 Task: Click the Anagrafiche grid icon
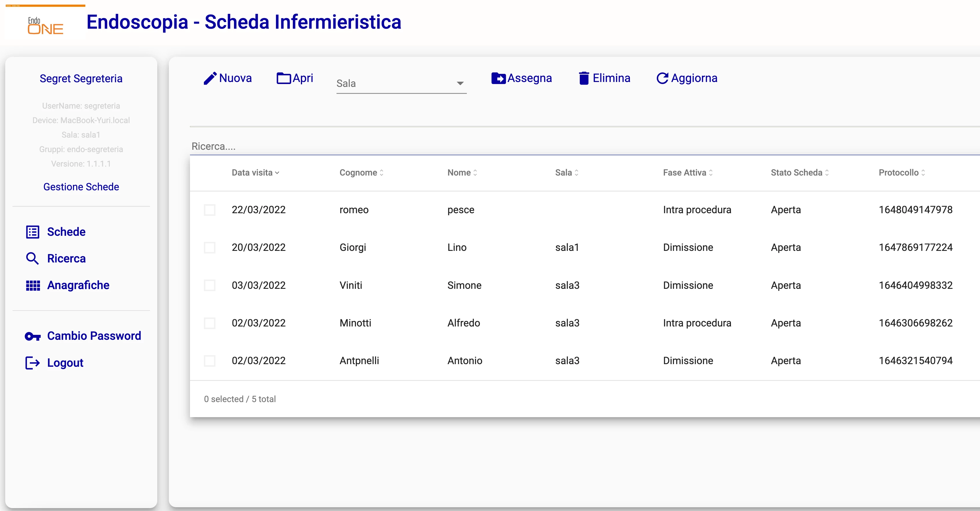(x=33, y=285)
